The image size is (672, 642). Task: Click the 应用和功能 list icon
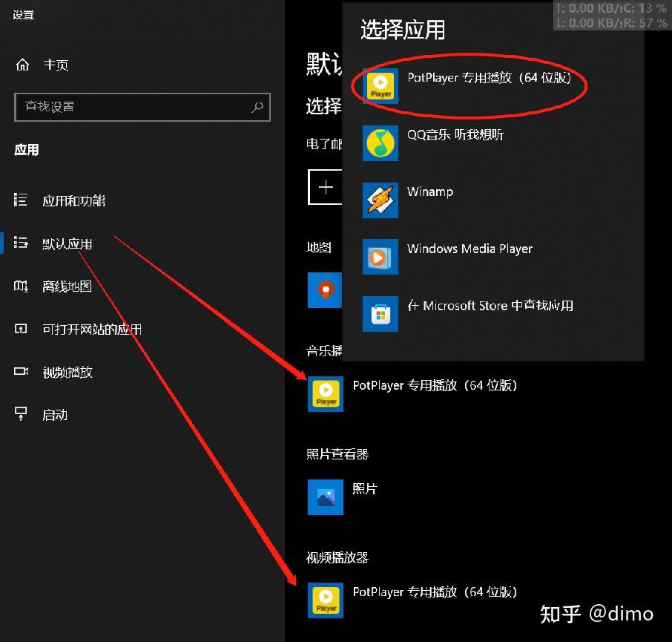(21, 200)
